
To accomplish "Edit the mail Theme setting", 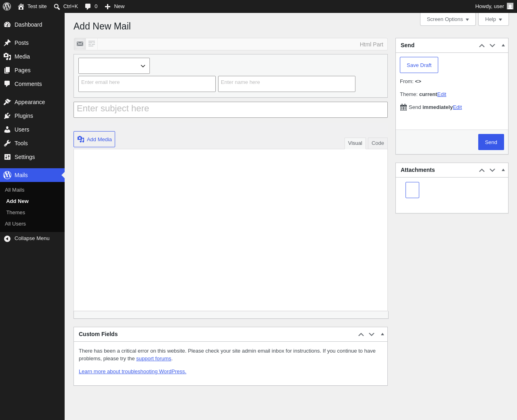I will (442, 94).
